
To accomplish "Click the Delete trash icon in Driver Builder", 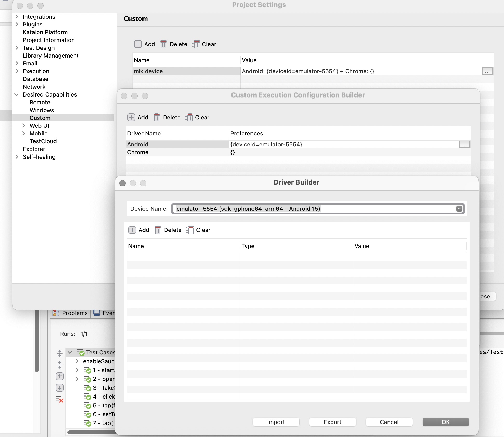I will pos(158,230).
